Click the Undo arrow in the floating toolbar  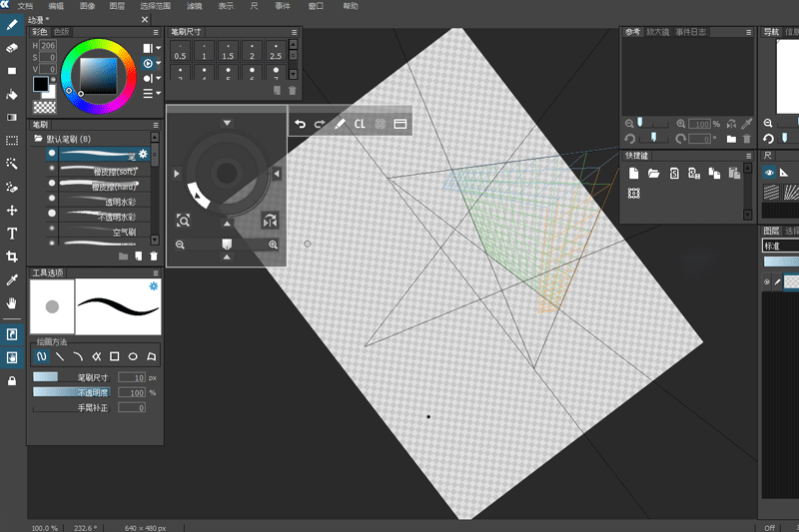(x=301, y=124)
